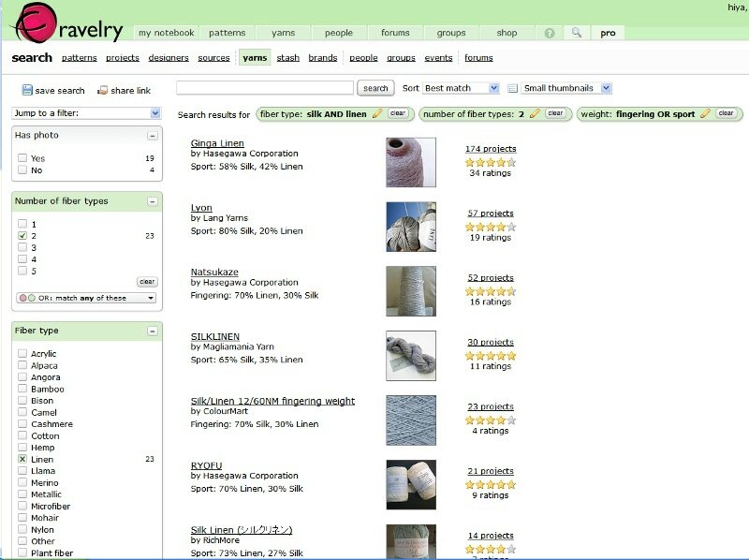Click the save search disk icon
749x560 pixels.
tap(27, 90)
